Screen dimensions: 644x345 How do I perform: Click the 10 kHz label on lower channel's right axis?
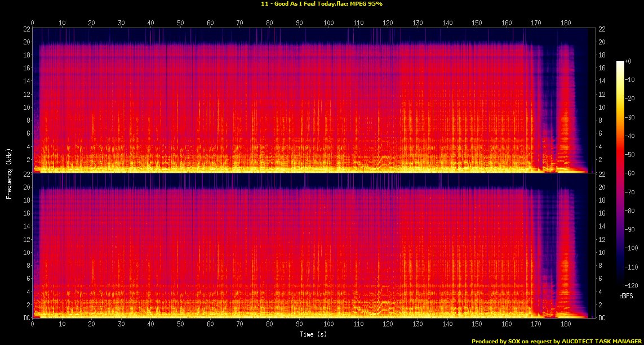click(x=603, y=252)
